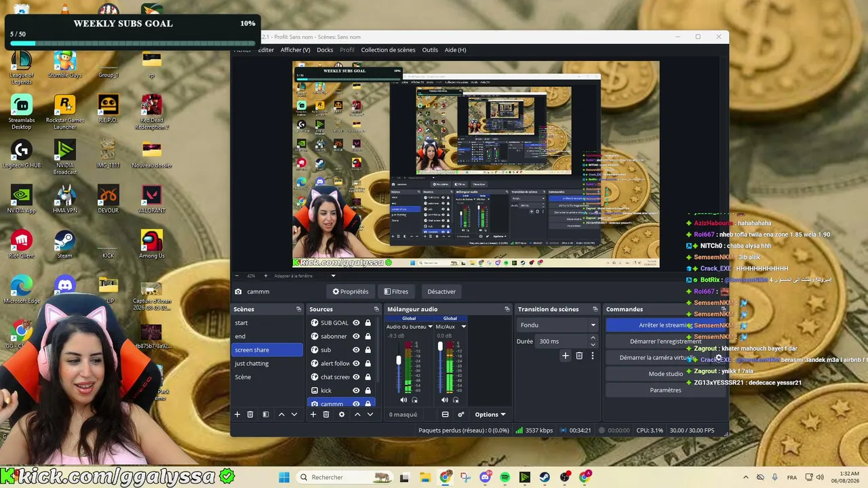This screenshot has width=868, height=488.
Task: Unlock the SUB GOAL source
Action: point(368,323)
